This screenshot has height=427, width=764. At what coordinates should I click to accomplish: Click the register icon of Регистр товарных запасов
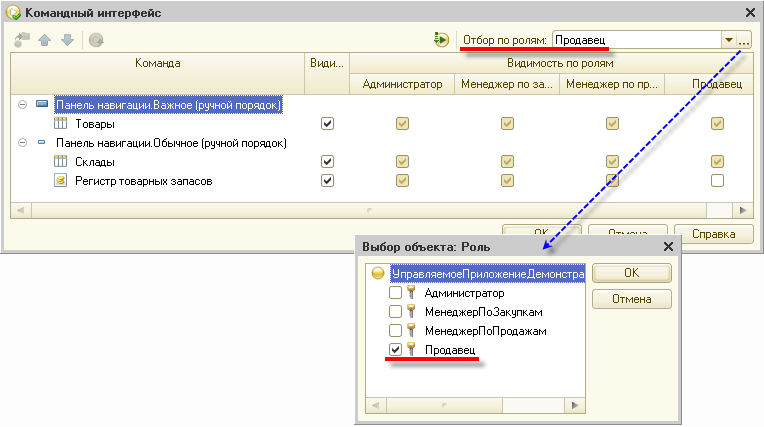point(60,180)
